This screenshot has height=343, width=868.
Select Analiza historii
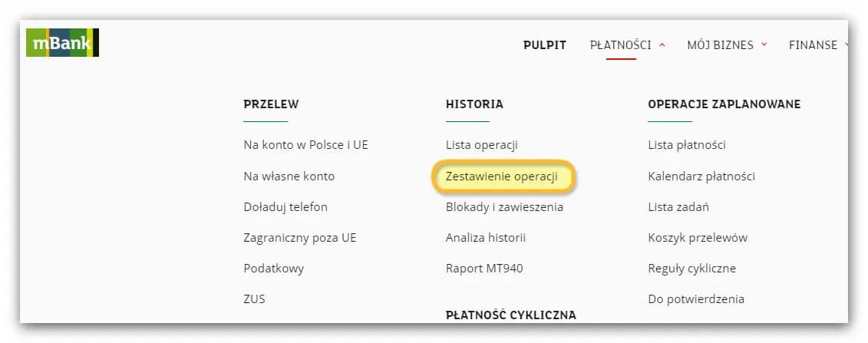click(486, 238)
